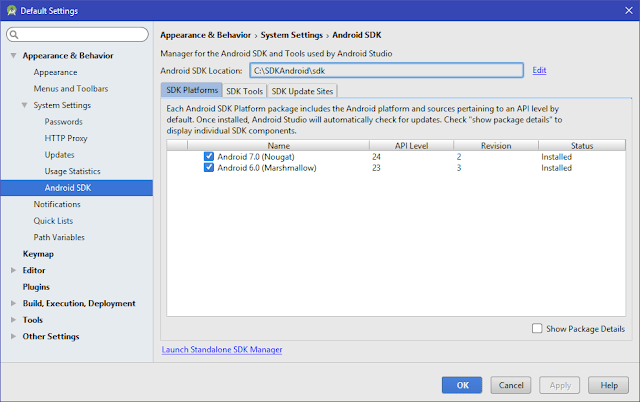Open SDK Update Sites tab
The width and height of the screenshot is (640, 402).
click(302, 91)
